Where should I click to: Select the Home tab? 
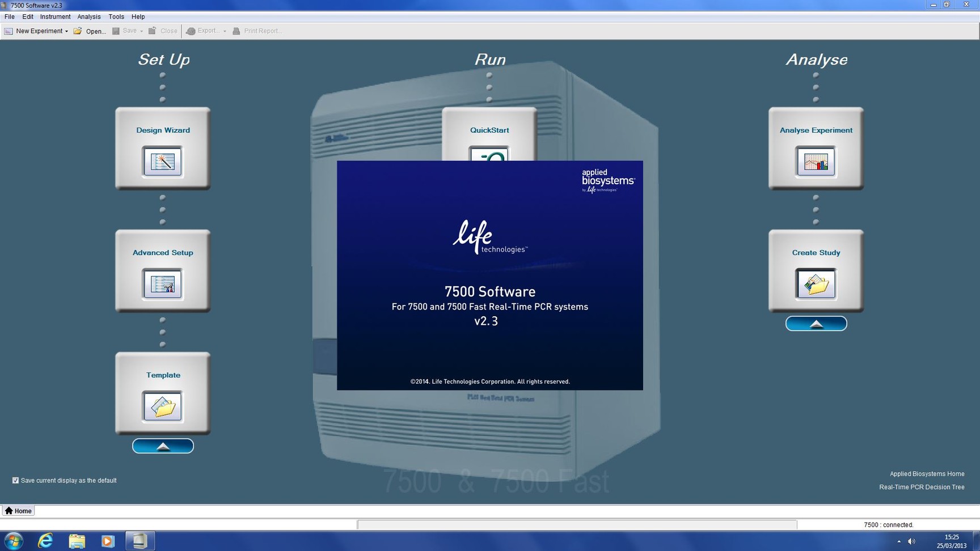coord(18,511)
